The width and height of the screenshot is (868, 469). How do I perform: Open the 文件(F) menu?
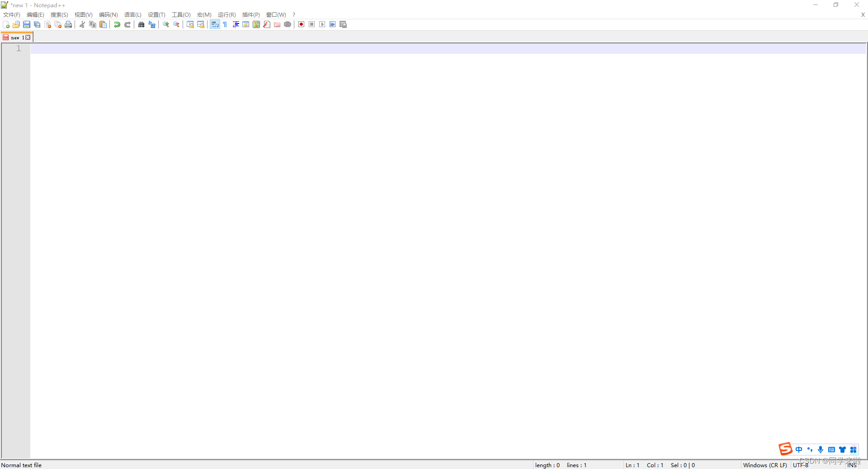click(12, 15)
